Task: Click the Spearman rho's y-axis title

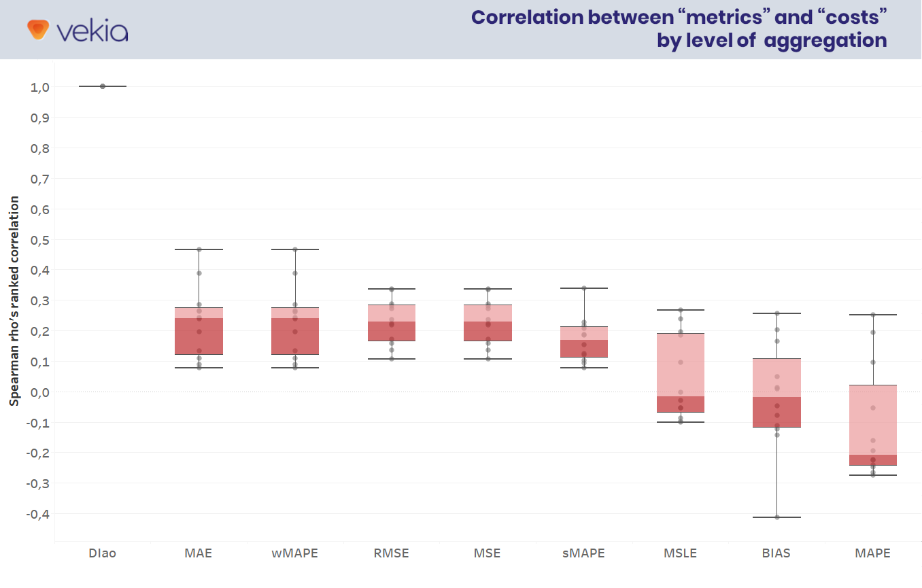Action: [14, 300]
